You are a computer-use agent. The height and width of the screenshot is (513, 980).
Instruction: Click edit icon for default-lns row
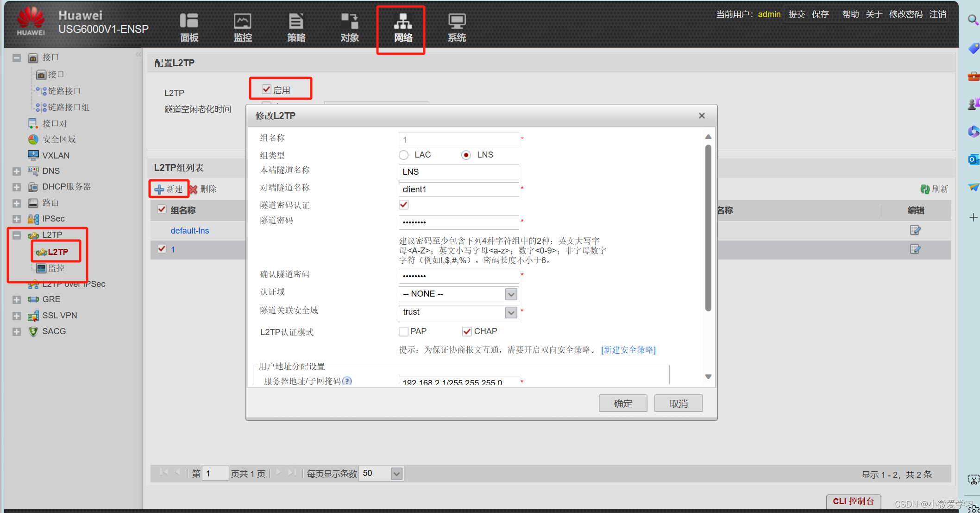coord(915,230)
